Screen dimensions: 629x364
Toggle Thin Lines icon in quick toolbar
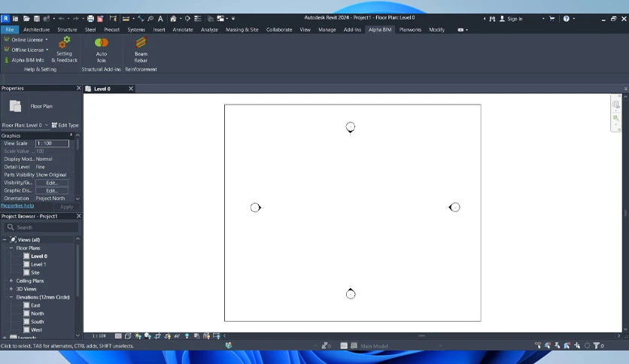[198, 19]
